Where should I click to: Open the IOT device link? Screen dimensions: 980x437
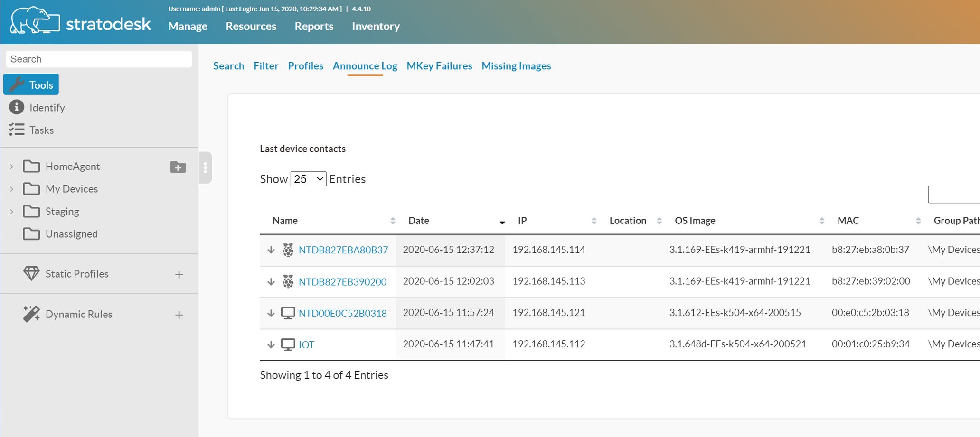tap(306, 345)
